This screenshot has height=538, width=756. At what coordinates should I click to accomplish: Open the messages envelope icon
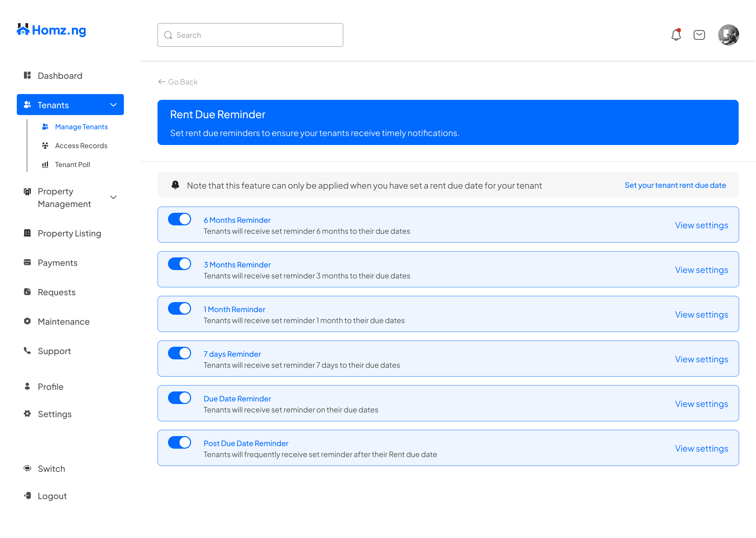click(x=699, y=35)
